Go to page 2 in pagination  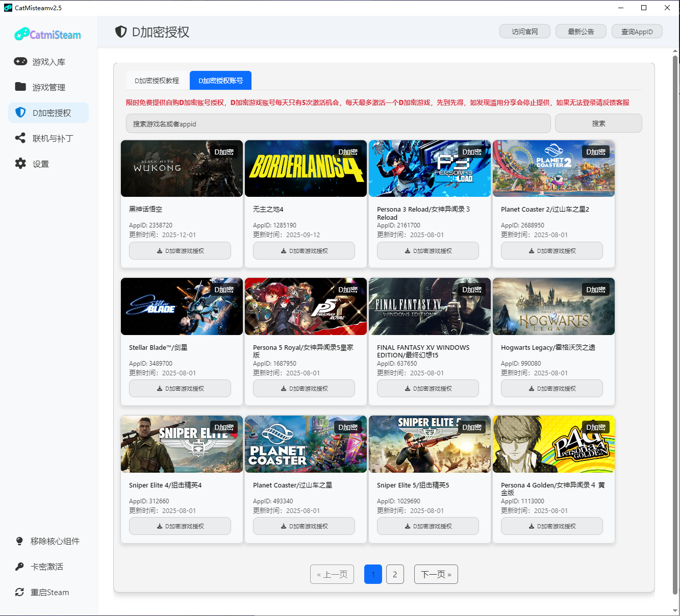point(395,574)
